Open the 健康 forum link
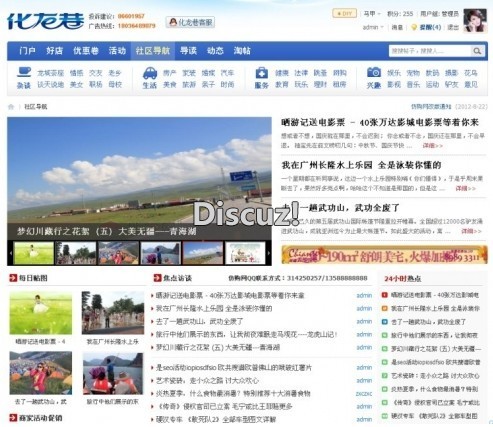The width and height of the screenshot is (493, 427). point(282,73)
